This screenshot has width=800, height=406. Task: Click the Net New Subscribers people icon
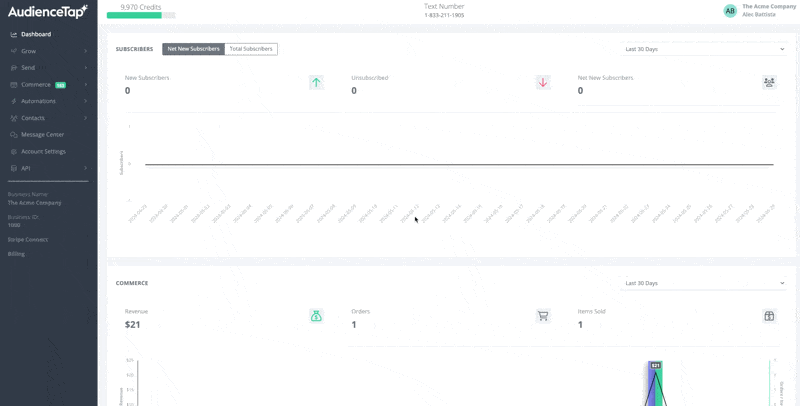tap(769, 83)
